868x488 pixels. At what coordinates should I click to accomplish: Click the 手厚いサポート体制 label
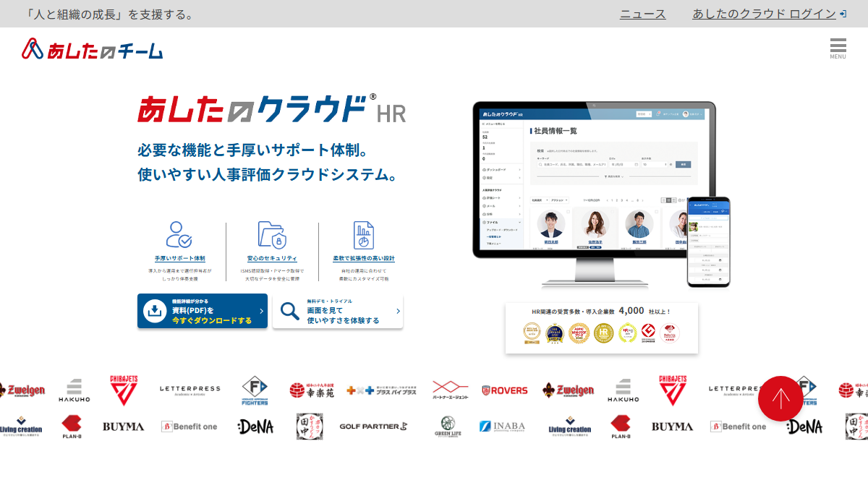pos(179,258)
